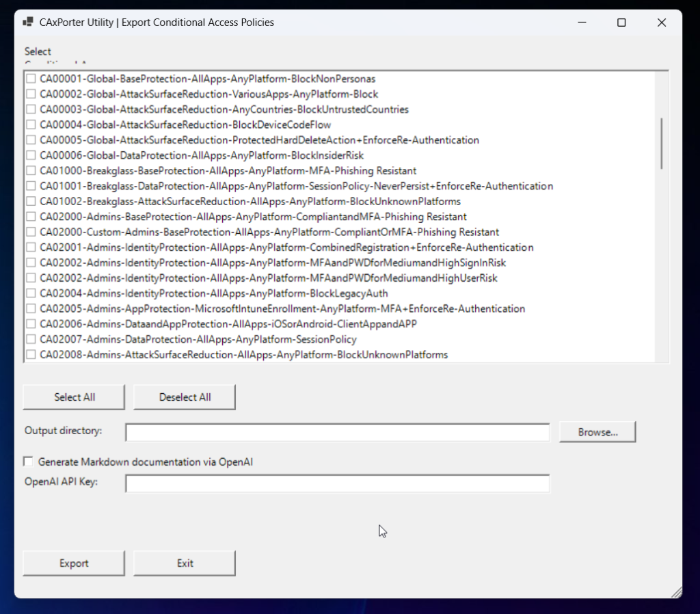Check the CA00001 Global BaseProtection BlockNonPersonas policy
The width and height of the screenshot is (700, 614).
tap(31, 79)
